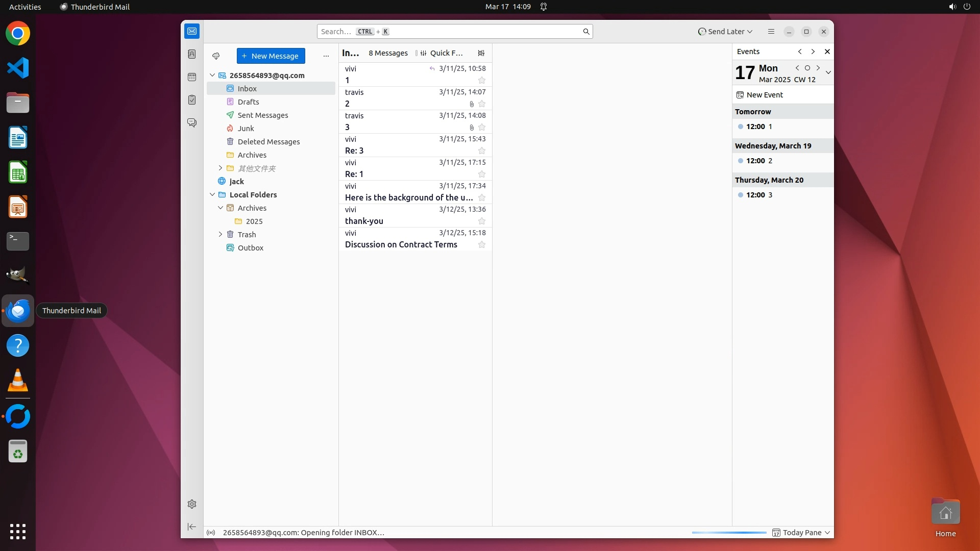
Task: Expand the 其他文件夹 folder
Action: coord(220,168)
